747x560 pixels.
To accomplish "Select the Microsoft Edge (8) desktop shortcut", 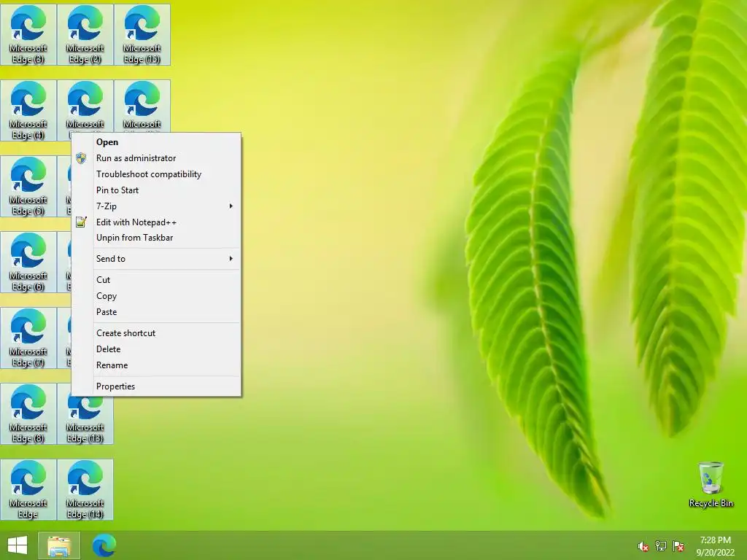I will pos(28,413).
